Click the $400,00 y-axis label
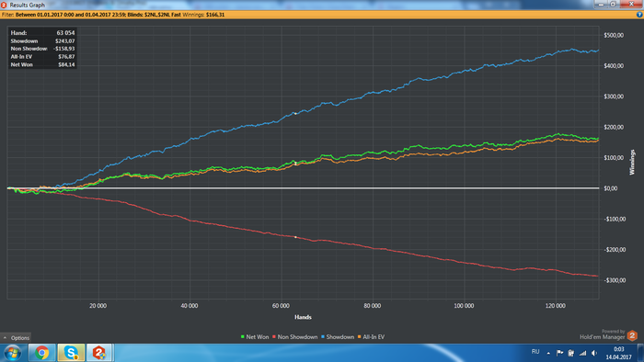The height and width of the screenshot is (362, 644). [x=614, y=65]
